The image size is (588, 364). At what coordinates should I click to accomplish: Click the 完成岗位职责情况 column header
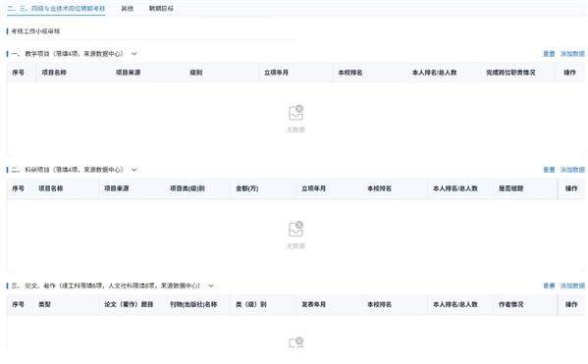point(510,73)
